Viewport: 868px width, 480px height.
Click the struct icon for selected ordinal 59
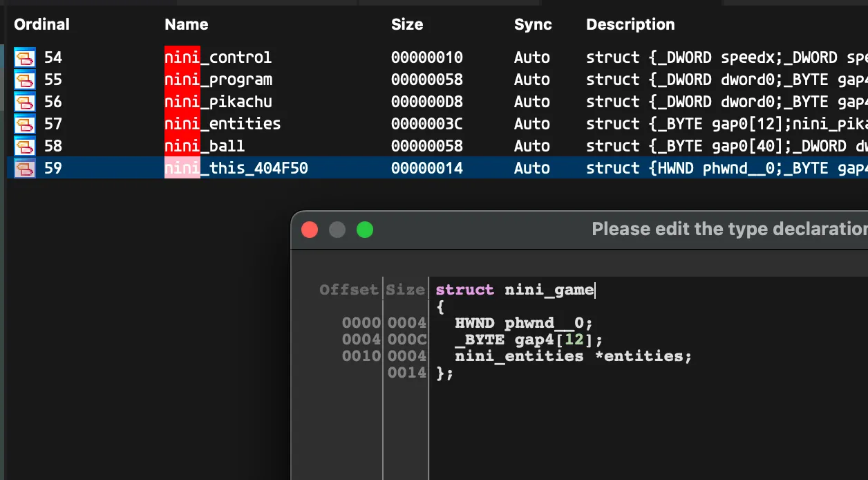click(x=25, y=168)
